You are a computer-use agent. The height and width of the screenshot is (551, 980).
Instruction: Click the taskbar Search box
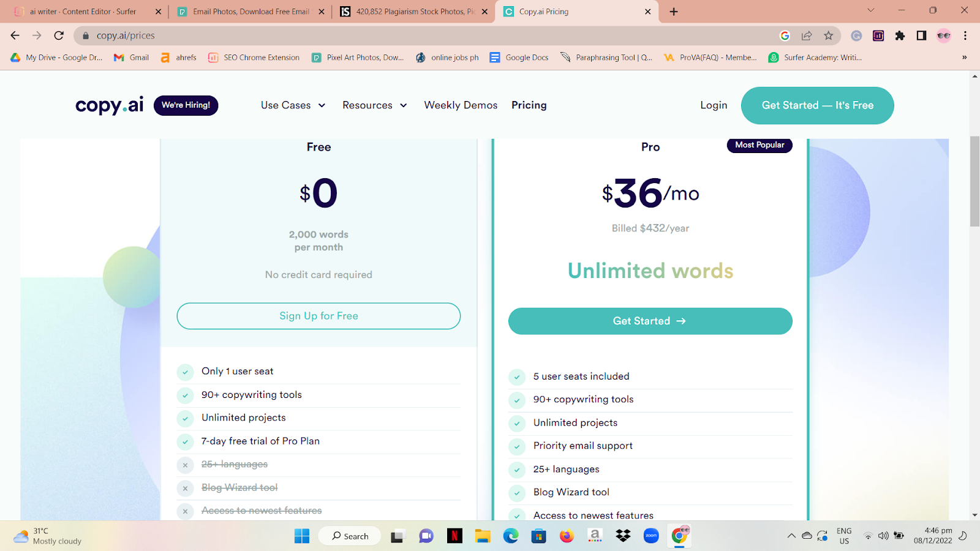(x=350, y=536)
